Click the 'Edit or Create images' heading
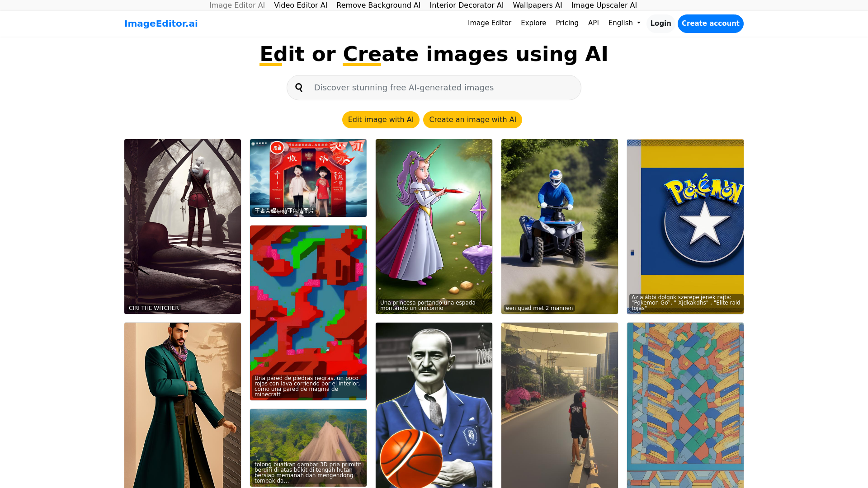Image resolution: width=868 pixels, height=488 pixels. 434,54
